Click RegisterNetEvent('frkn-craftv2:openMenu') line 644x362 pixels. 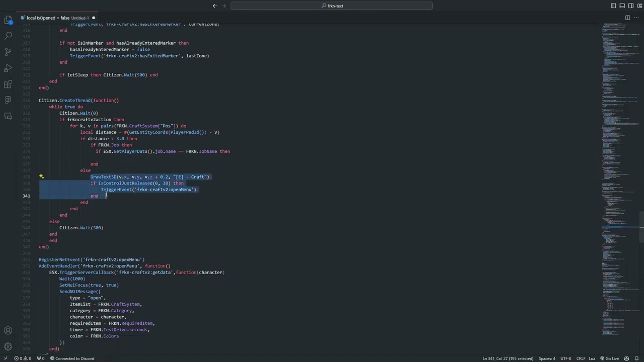92,259
